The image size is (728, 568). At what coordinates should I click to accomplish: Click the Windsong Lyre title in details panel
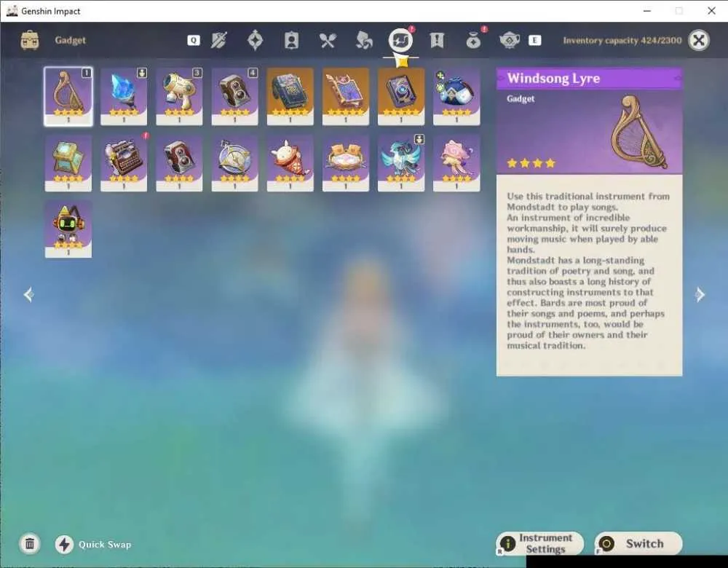coord(553,78)
